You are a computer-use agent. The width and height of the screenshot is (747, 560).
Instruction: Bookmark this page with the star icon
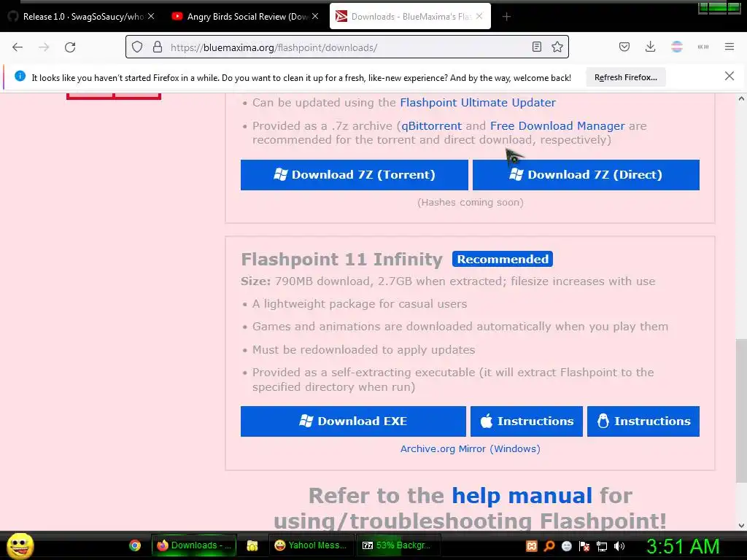557,47
